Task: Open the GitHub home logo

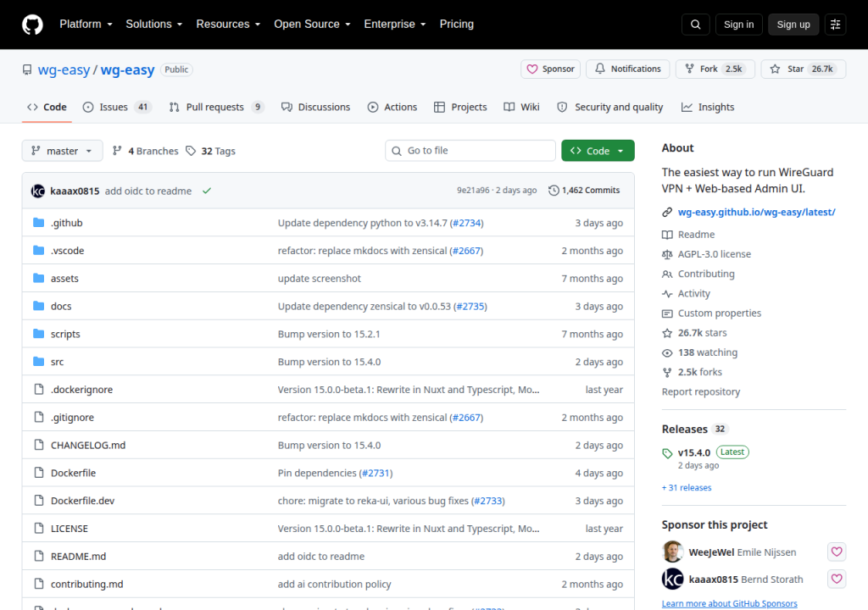Action: point(32,25)
